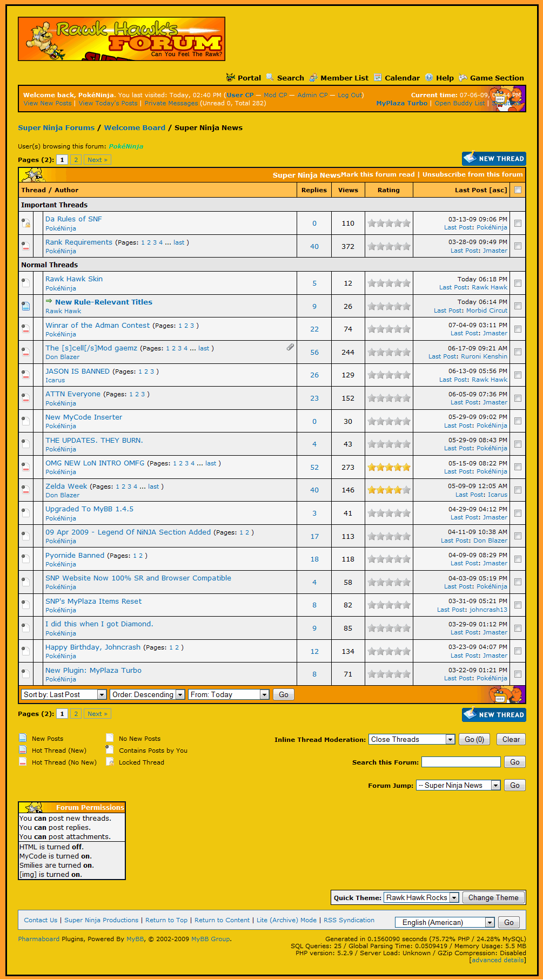This screenshot has width=543, height=980.
Task: Click the status icon for Rawk Hawk Skin thread
Action: click(25, 283)
